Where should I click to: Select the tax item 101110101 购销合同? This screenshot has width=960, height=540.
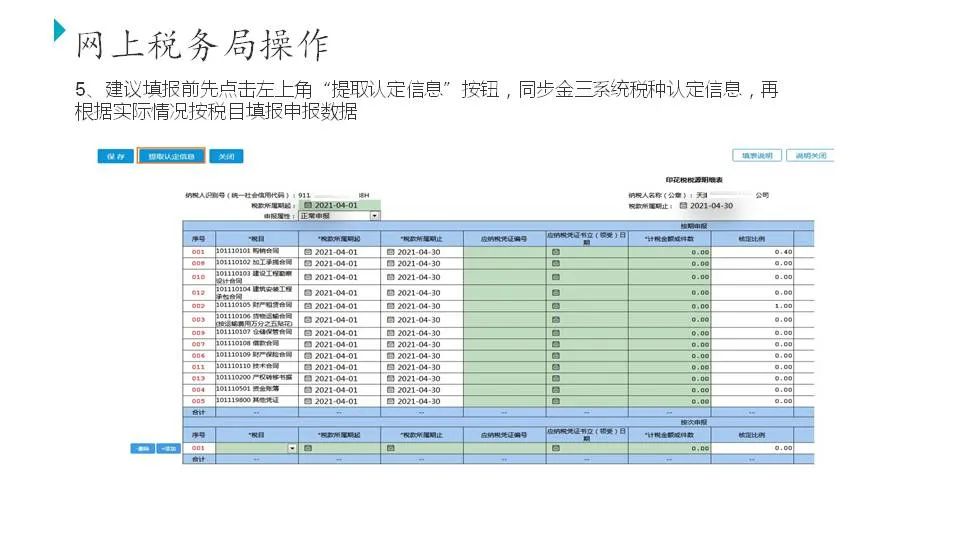pyautogui.click(x=247, y=251)
